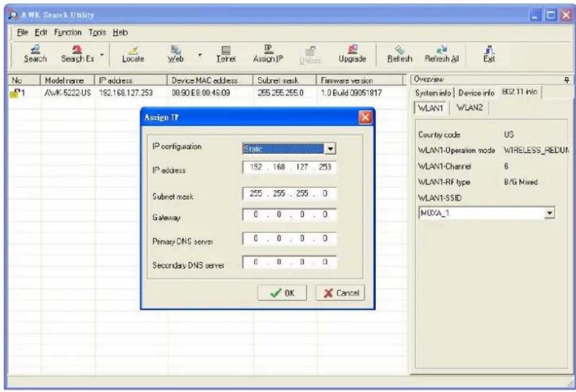Viewport: 576px width, 392px height.
Task: Click the AWK Search Utility title icon
Action: (x=14, y=15)
